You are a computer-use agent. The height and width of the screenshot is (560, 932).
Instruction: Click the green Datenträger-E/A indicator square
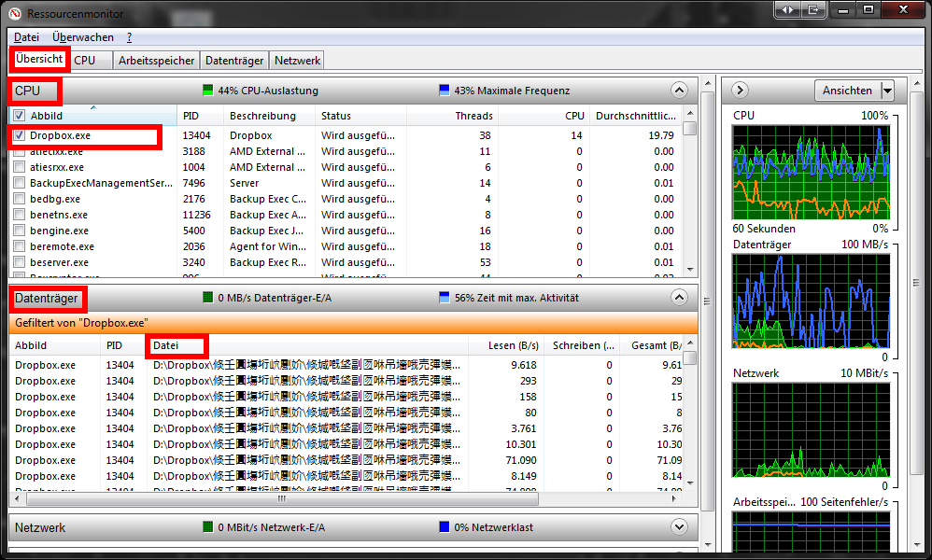(x=208, y=298)
